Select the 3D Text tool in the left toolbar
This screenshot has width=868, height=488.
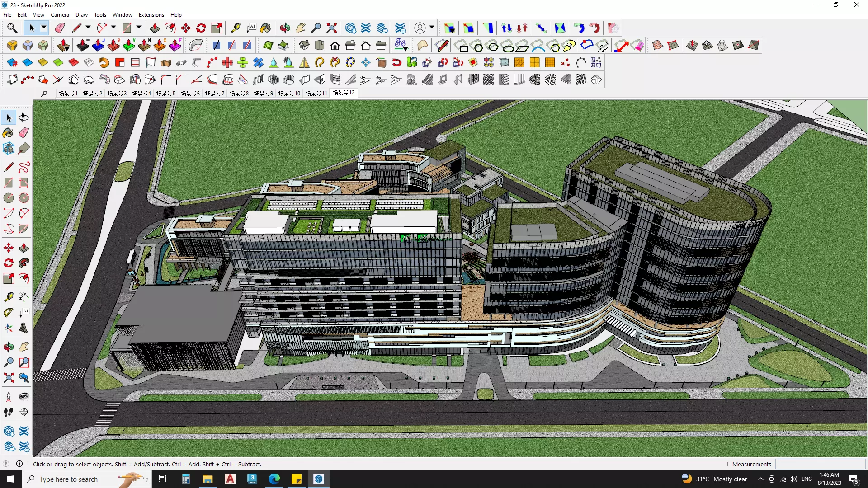[x=24, y=328]
